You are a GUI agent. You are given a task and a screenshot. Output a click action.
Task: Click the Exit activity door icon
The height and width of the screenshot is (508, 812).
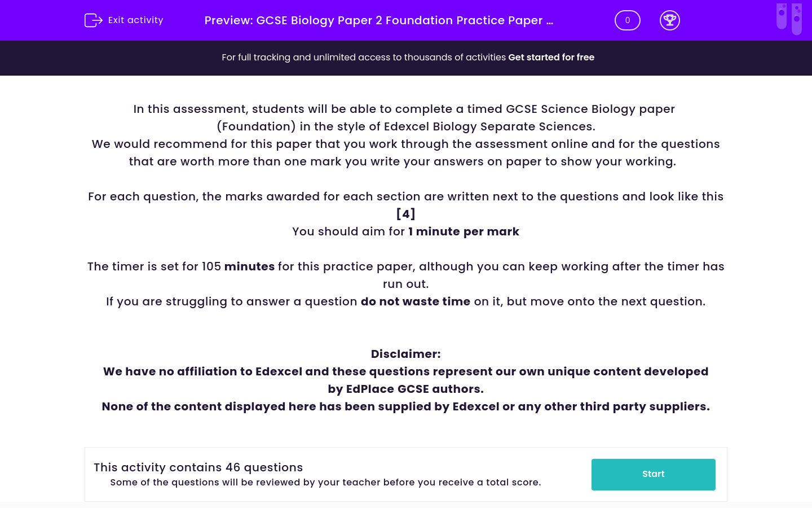[94, 20]
